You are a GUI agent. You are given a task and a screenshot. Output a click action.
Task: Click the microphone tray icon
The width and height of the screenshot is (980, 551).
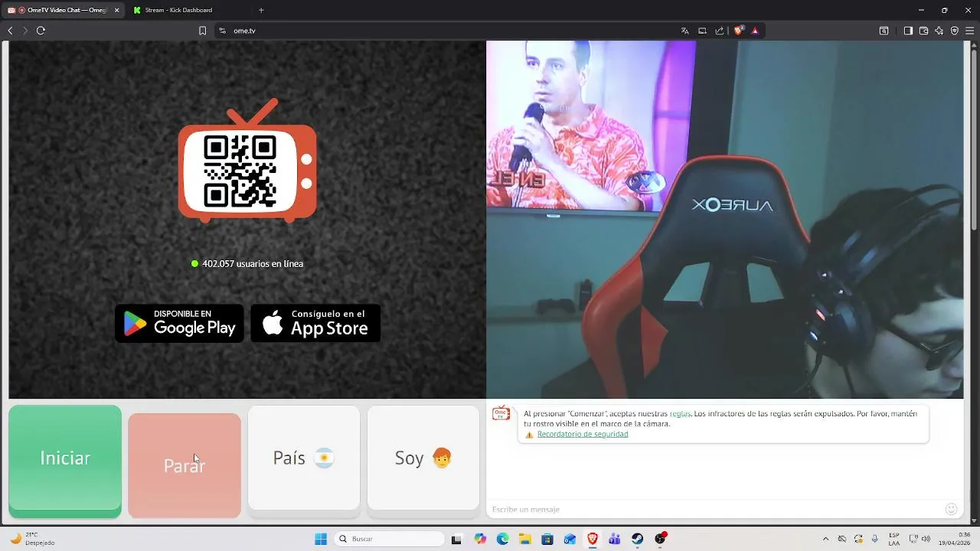click(x=875, y=539)
